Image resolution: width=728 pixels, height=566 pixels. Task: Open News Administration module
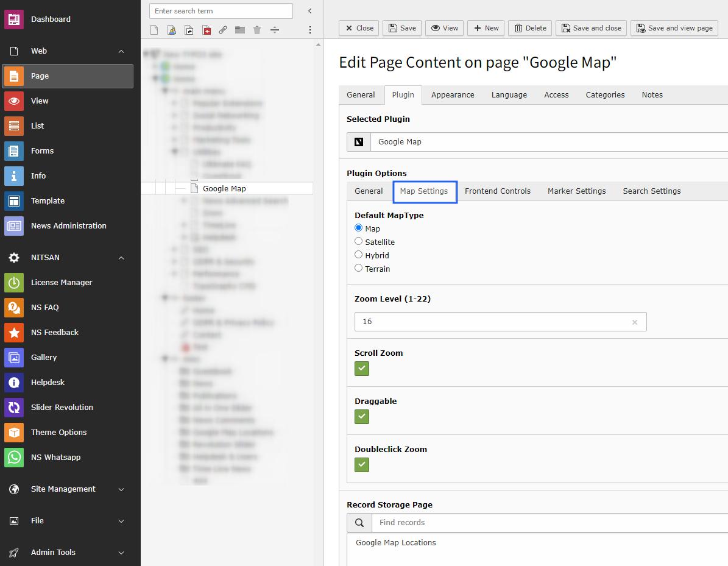point(68,226)
